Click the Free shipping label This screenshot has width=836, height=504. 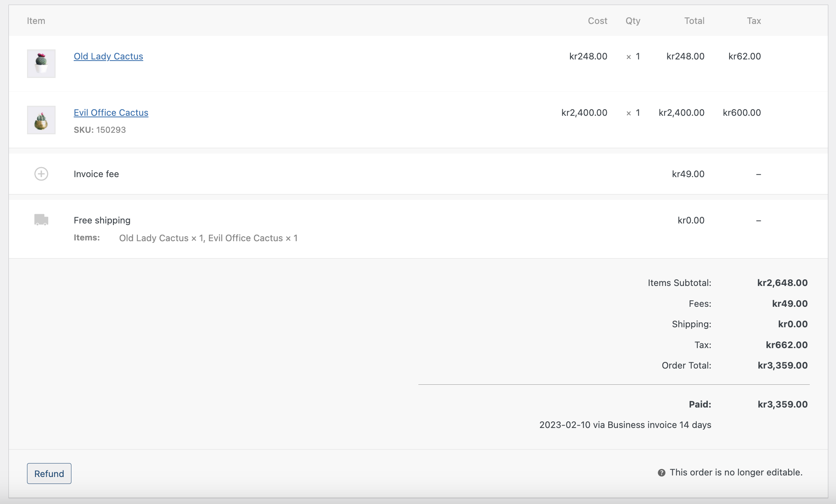tap(102, 220)
